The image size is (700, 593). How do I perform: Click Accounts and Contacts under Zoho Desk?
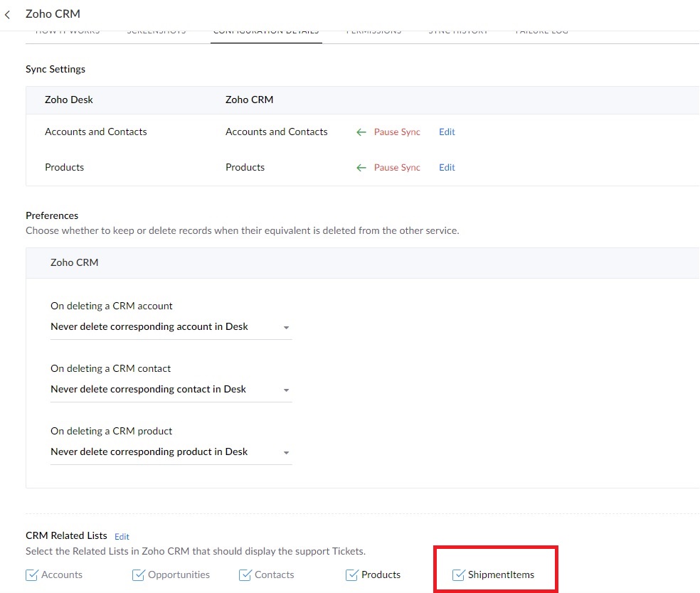95,132
